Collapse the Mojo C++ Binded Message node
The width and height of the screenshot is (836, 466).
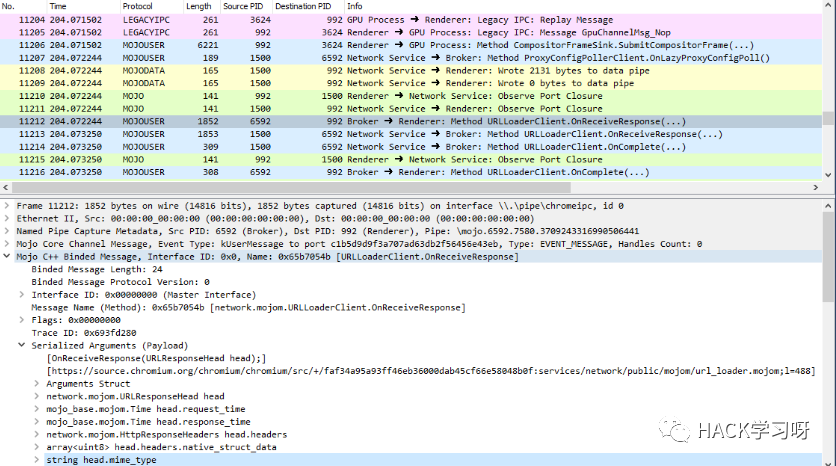pos(6,256)
